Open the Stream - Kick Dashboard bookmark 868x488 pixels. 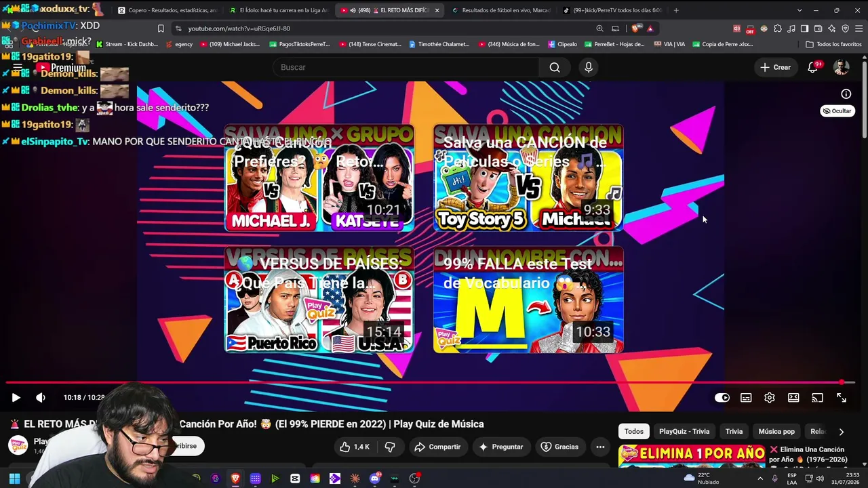127,44
